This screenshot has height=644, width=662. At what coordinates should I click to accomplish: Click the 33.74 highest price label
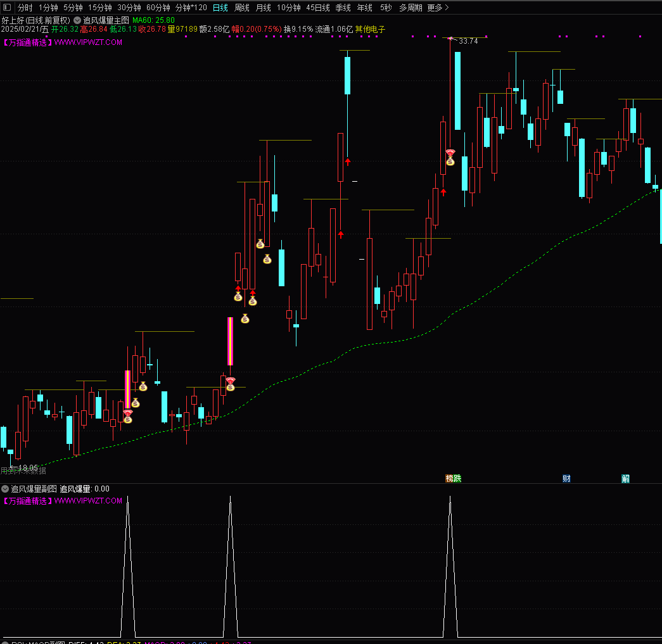(x=468, y=41)
